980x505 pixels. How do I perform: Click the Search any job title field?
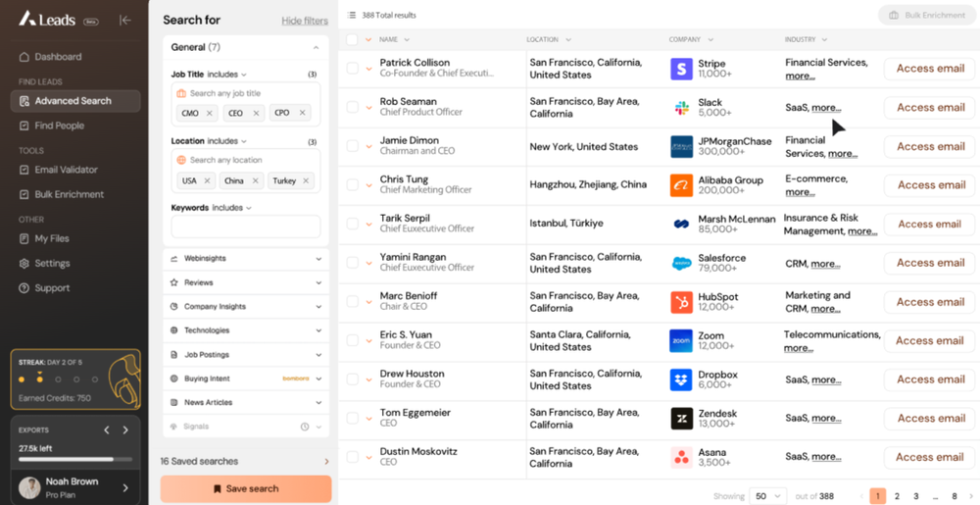click(x=246, y=93)
